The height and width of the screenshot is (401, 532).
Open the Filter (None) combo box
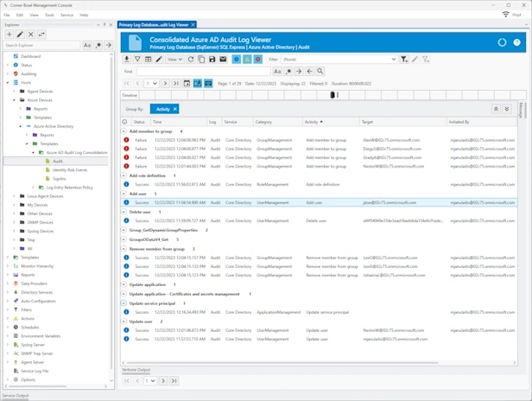339,60
